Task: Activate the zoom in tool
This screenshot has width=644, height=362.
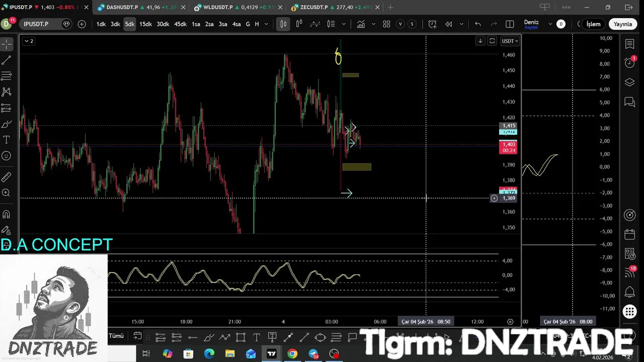Action: 7,193
